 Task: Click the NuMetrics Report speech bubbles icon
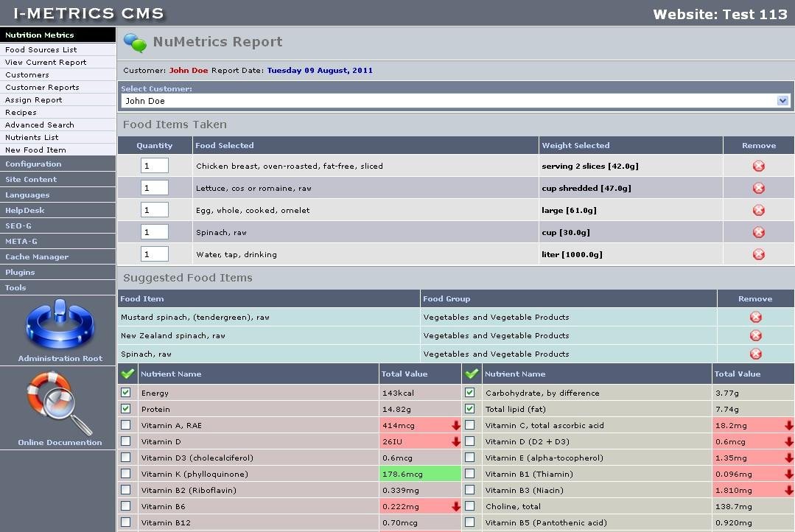pos(136,42)
